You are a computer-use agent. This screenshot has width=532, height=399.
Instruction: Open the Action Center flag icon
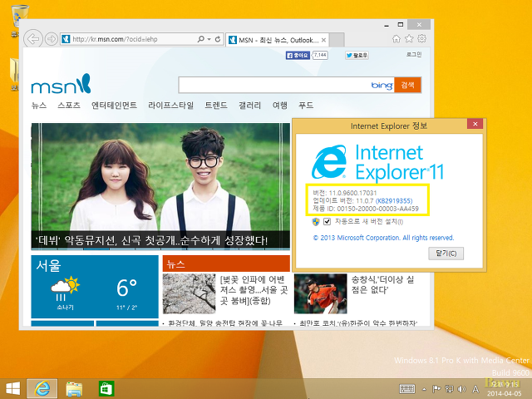(x=436, y=389)
